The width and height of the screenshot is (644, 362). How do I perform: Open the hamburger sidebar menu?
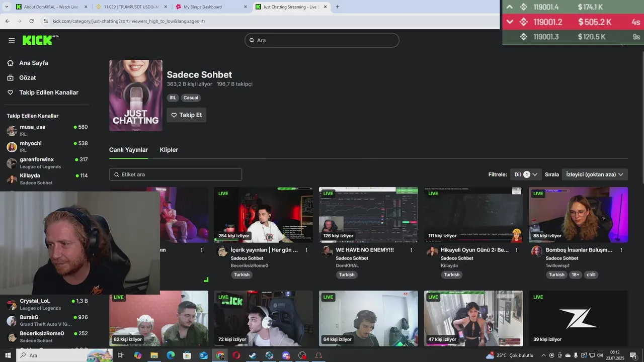point(12,40)
